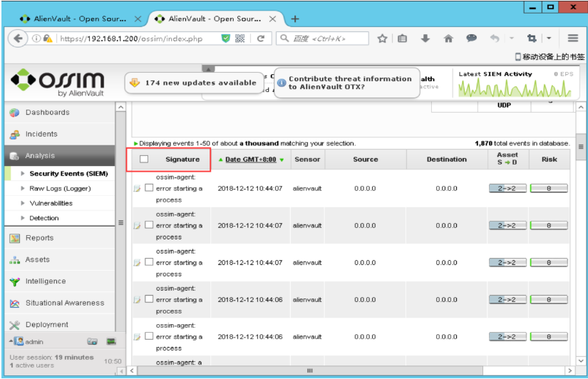Open the Reports menu

click(x=60, y=238)
